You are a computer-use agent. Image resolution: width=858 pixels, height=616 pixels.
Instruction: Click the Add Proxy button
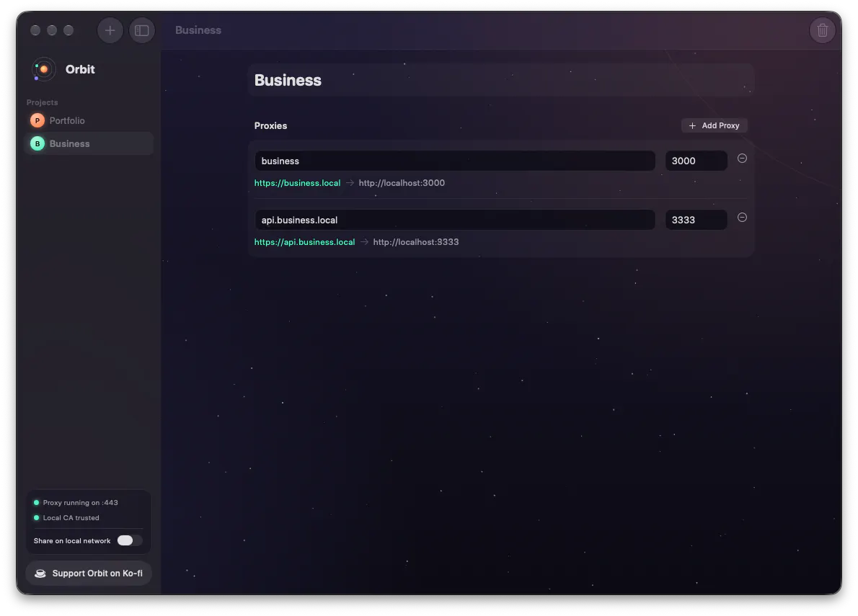714,125
